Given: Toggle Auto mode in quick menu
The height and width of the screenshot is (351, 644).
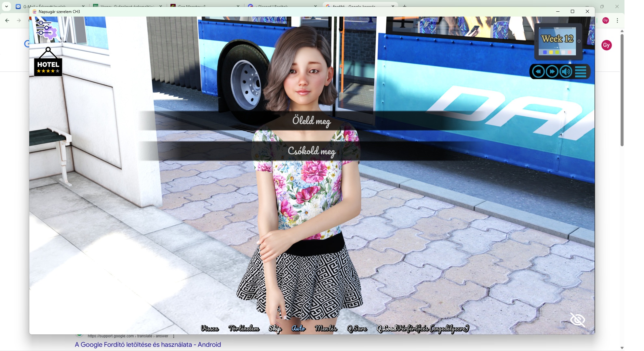Looking at the screenshot, I should coord(298,328).
